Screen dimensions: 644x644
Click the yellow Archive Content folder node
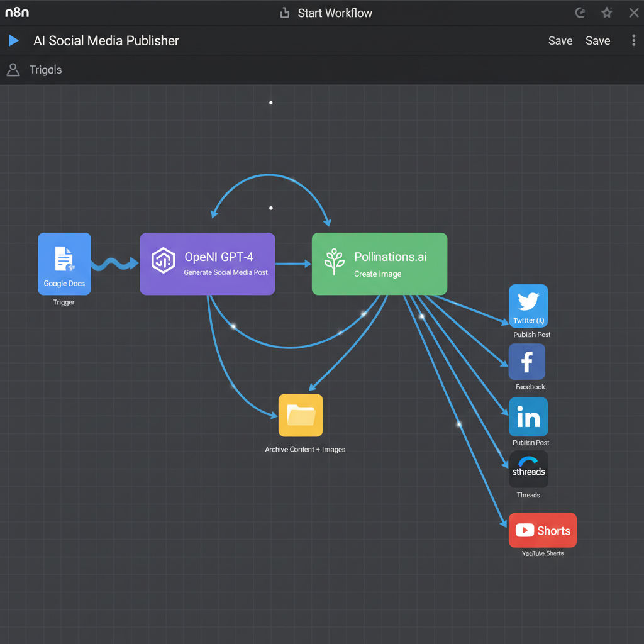[x=301, y=415]
